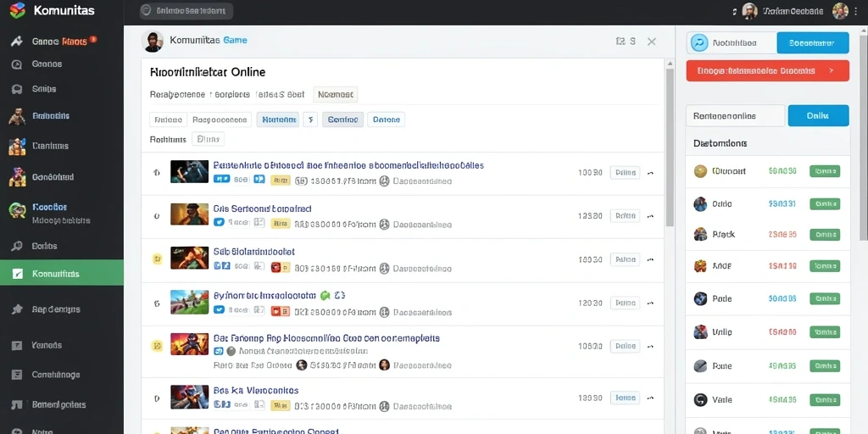Image resolution: width=868 pixels, height=434 pixels.
Task: Click the avatar next to Unlip
Action: pos(700,332)
